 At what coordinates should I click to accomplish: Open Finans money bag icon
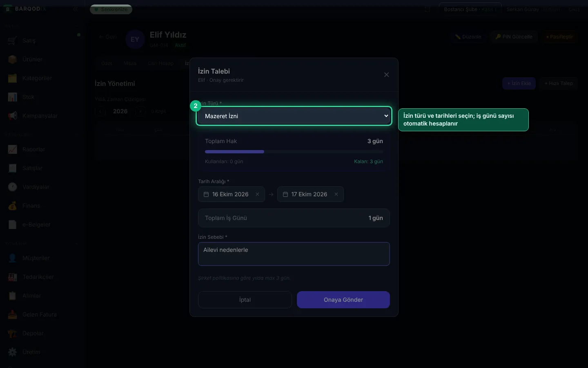pos(13,206)
